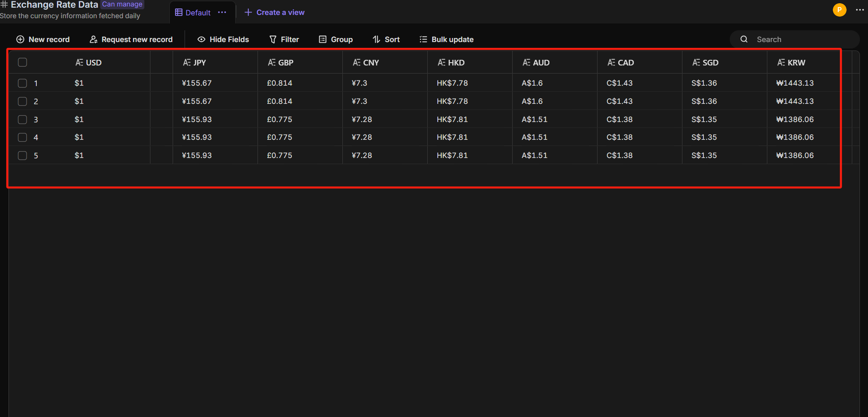Click the Bulk update list icon
This screenshot has width=868, height=417.
(x=423, y=39)
